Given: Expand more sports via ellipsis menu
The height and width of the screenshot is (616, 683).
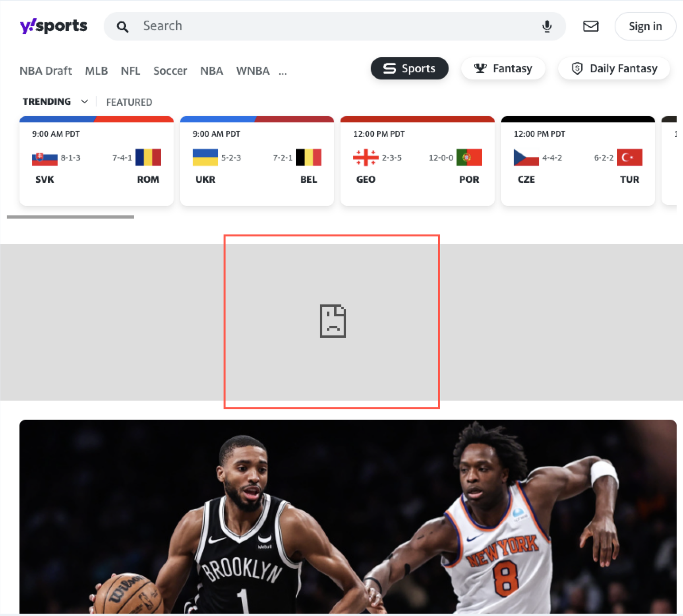Looking at the screenshot, I should click(282, 72).
